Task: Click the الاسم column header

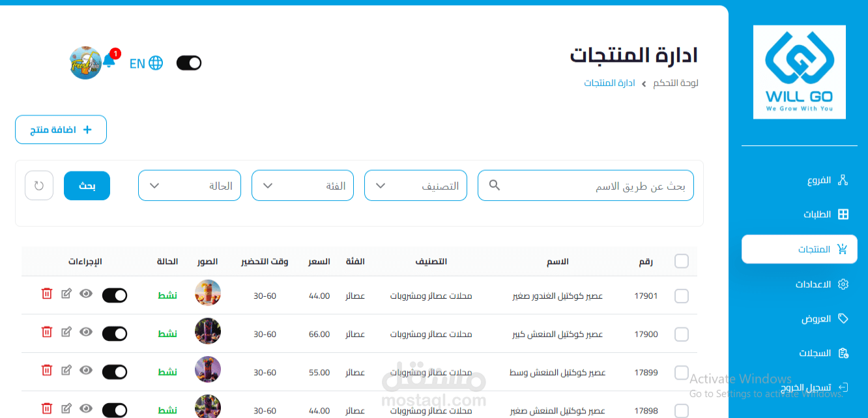Action: pyautogui.click(x=558, y=261)
